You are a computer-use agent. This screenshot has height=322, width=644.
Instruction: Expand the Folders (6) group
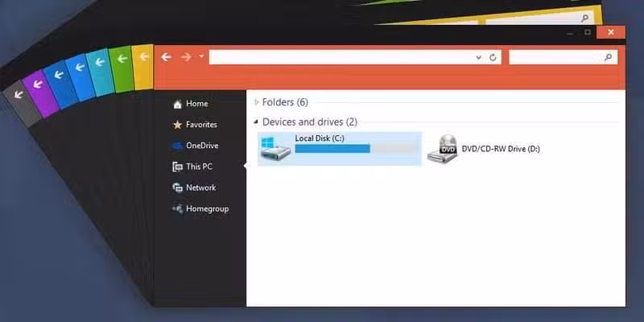257,102
